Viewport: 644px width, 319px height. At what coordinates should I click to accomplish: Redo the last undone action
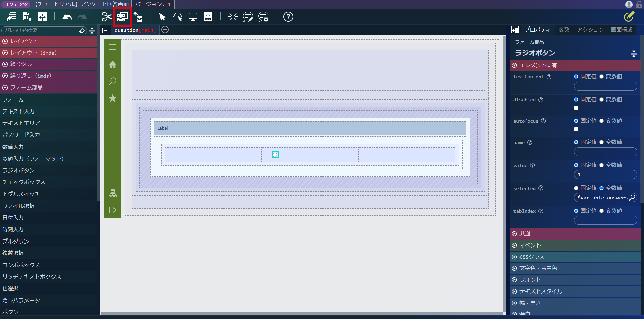pos(82,17)
